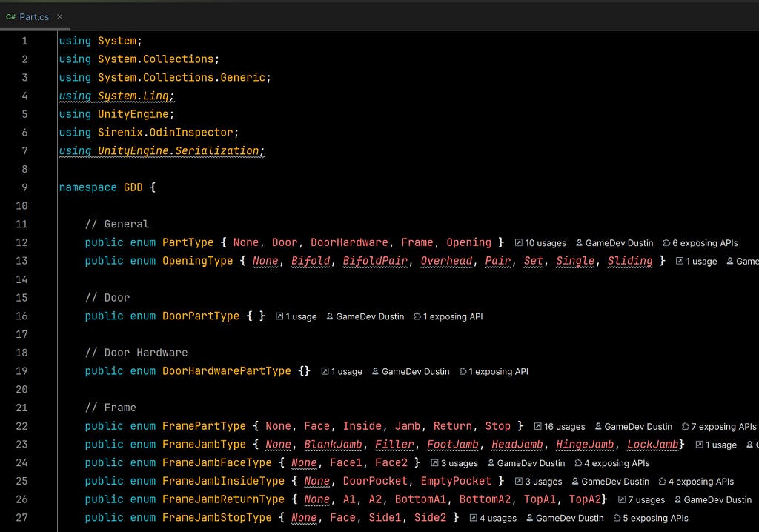Click the C# file icon on Part.cs tab
This screenshot has width=759, height=532.
[10, 16]
